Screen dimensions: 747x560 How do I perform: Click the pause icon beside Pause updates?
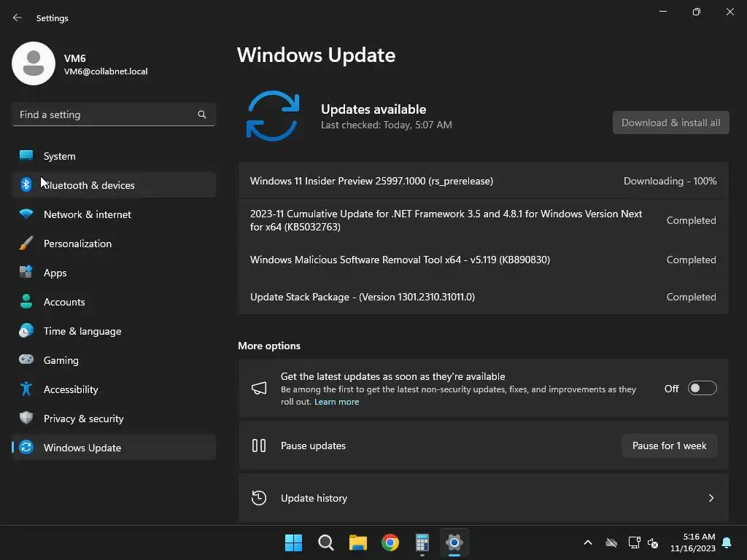(x=259, y=446)
